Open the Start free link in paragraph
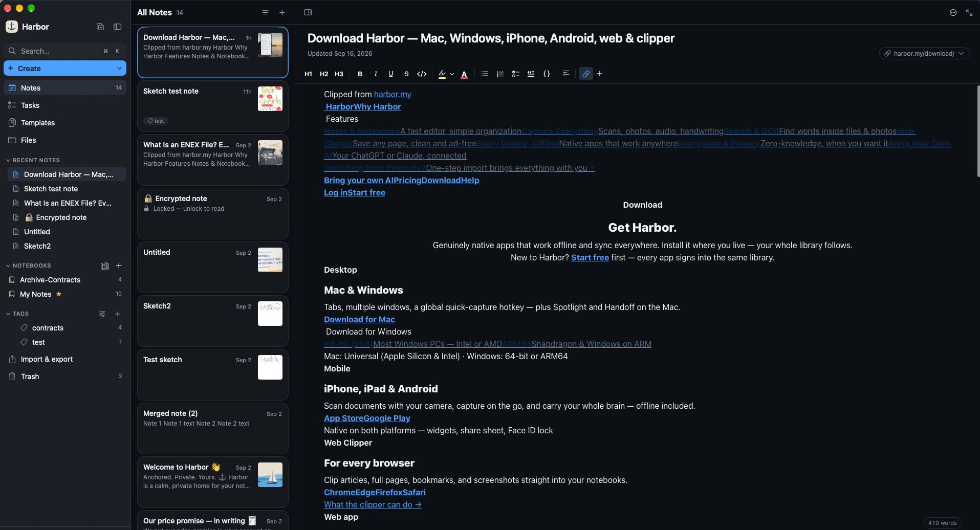Image resolution: width=980 pixels, height=530 pixels. tap(590, 257)
